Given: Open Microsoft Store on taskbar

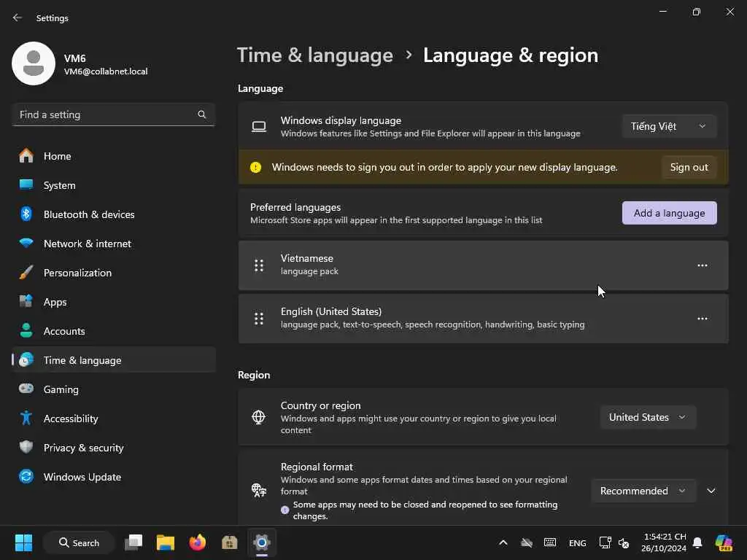Looking at the screenshot, I should 230,542.
